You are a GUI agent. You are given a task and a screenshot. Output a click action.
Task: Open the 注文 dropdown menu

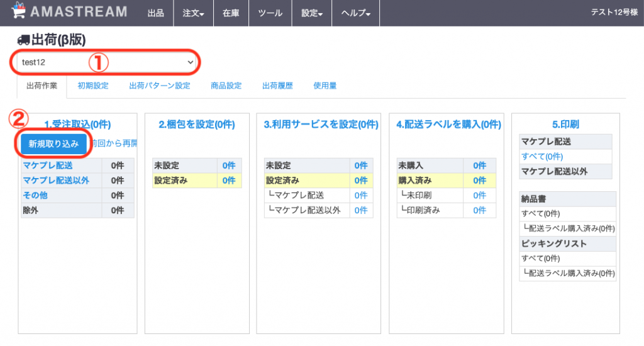click(x=194, y=13)
